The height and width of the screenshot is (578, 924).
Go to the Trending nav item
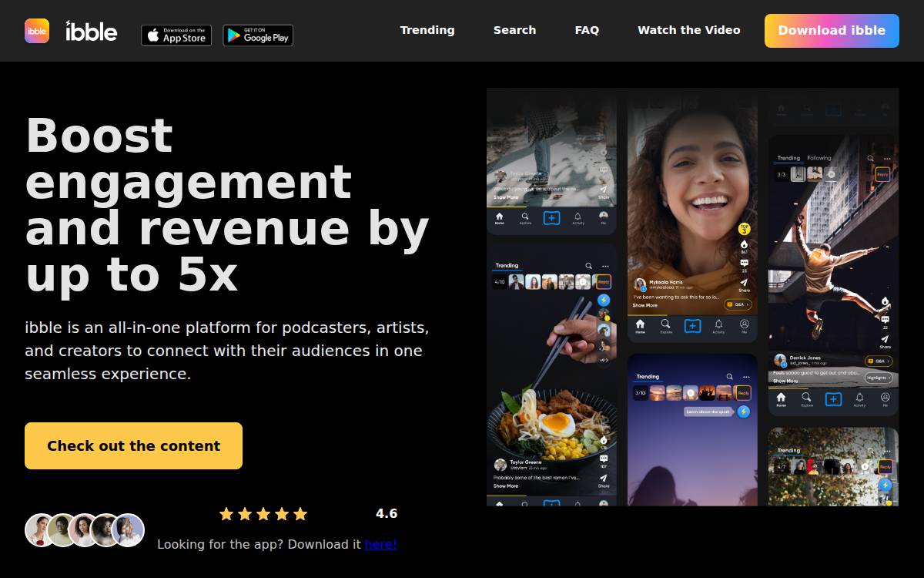427,30
